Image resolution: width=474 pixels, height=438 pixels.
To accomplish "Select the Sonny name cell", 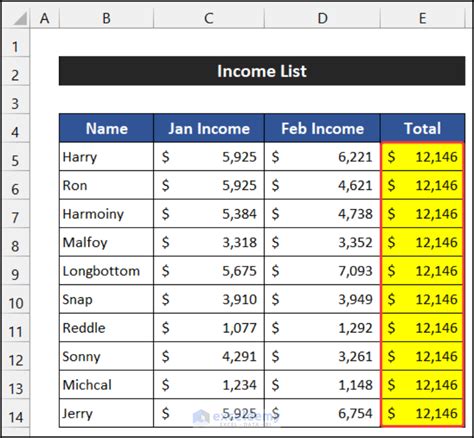I will pyautogui.click(x=106, y=356).
